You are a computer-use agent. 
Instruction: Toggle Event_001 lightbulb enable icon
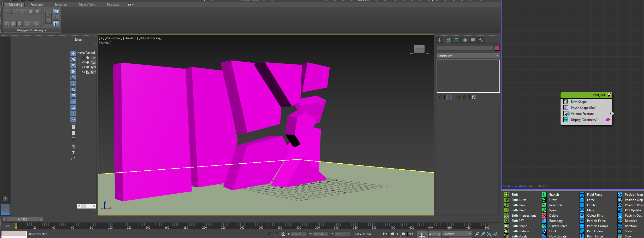click(x=609, y=95)
